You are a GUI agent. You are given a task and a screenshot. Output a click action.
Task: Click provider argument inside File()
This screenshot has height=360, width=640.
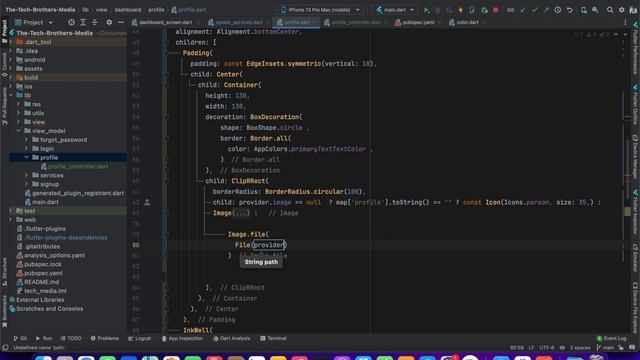269,245
